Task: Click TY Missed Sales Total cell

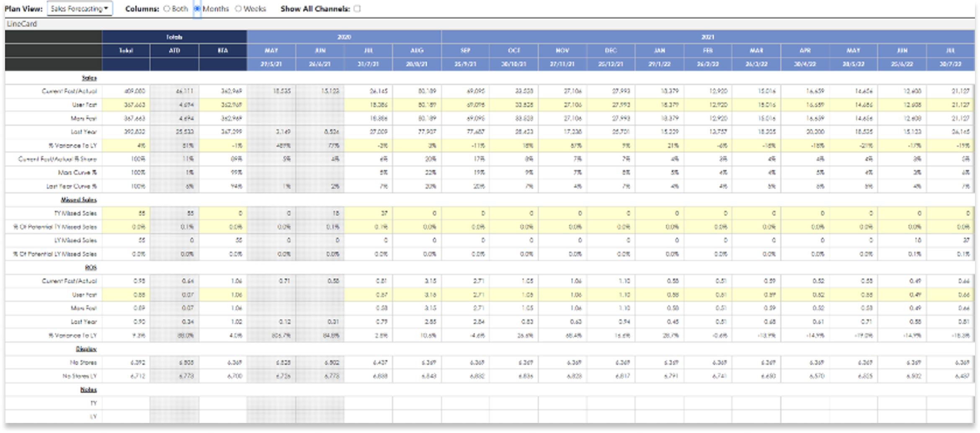Action: coord(126,213)
